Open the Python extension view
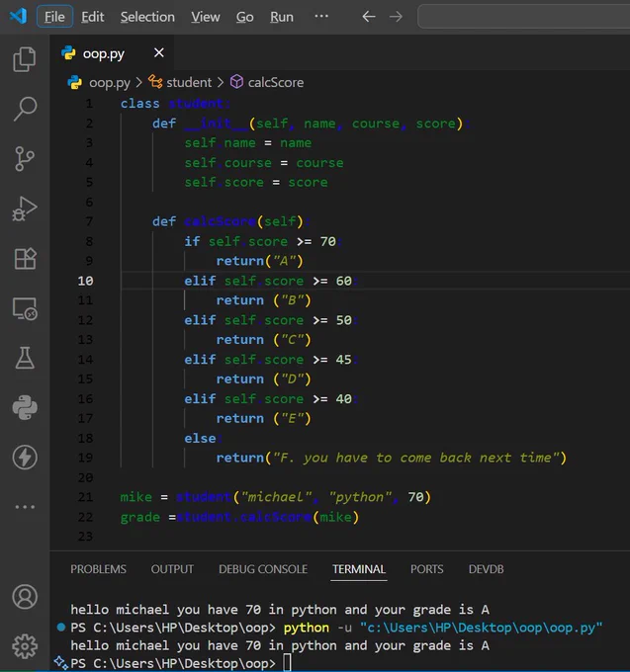Viewport: 630px width, 672px height. (25, 407)
